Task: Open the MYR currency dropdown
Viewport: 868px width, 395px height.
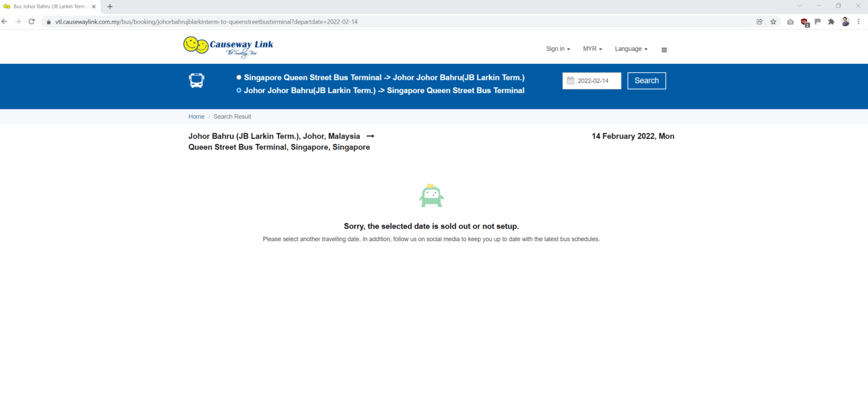Action: (592, 49)
